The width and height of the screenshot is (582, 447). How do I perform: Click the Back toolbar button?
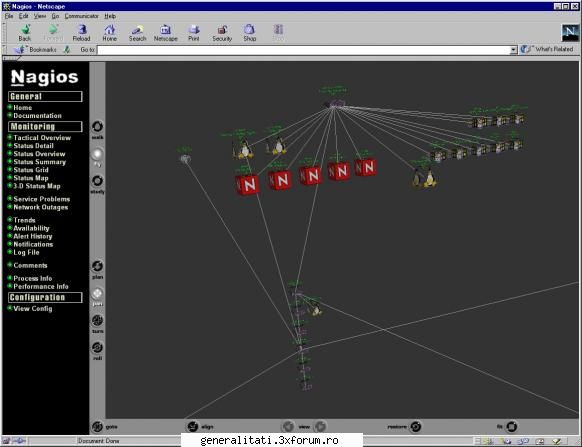click(x=25, y=33)
